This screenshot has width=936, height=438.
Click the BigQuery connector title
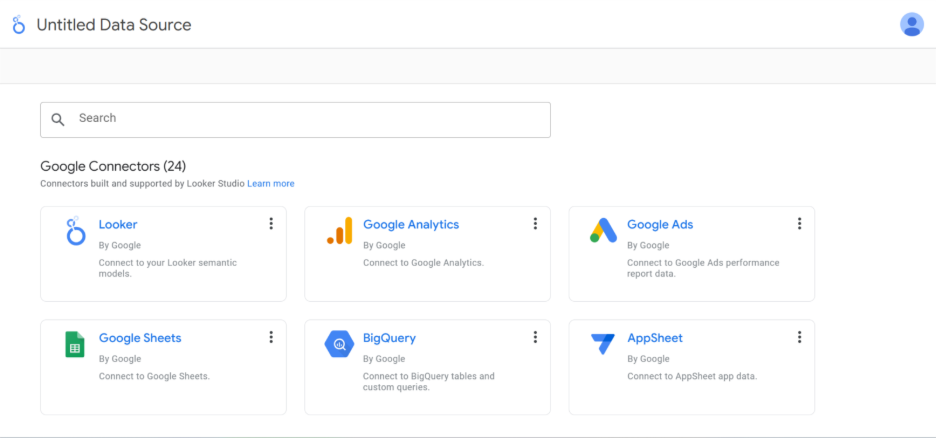coord(389,338)
